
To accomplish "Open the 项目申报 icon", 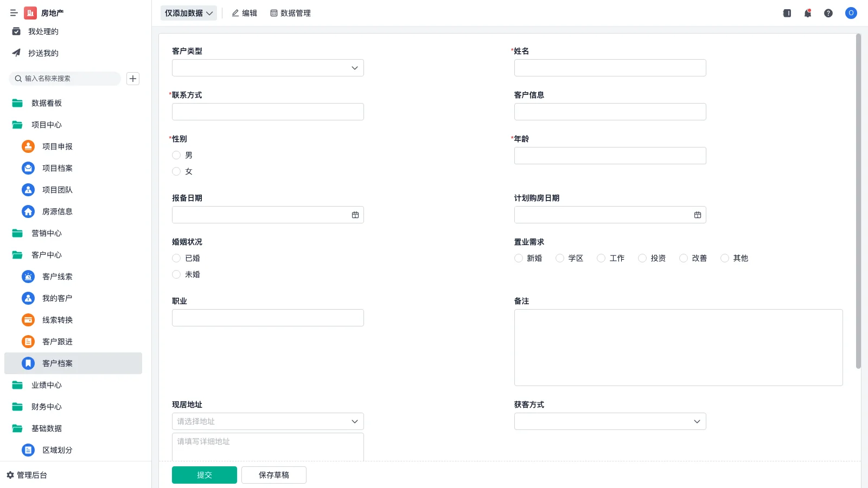I will click(x=28, y=146).
